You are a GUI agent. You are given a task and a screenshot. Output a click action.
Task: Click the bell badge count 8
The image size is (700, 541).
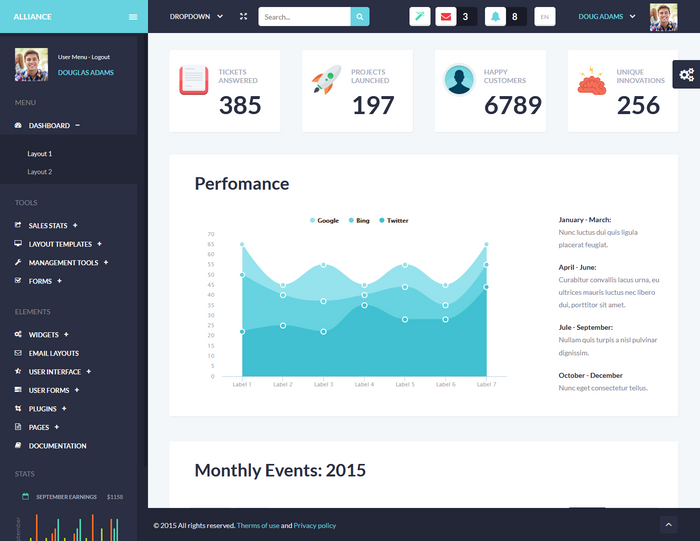[x=515, y=17]
